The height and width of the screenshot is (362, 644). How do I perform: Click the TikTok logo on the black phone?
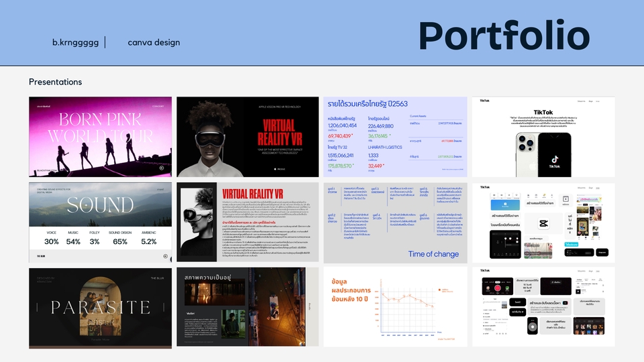tap(555, 159)
